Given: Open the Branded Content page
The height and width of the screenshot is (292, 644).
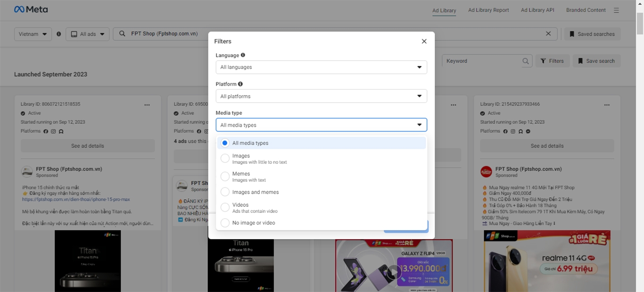Looking at the screenshot, I should (586, 10).
